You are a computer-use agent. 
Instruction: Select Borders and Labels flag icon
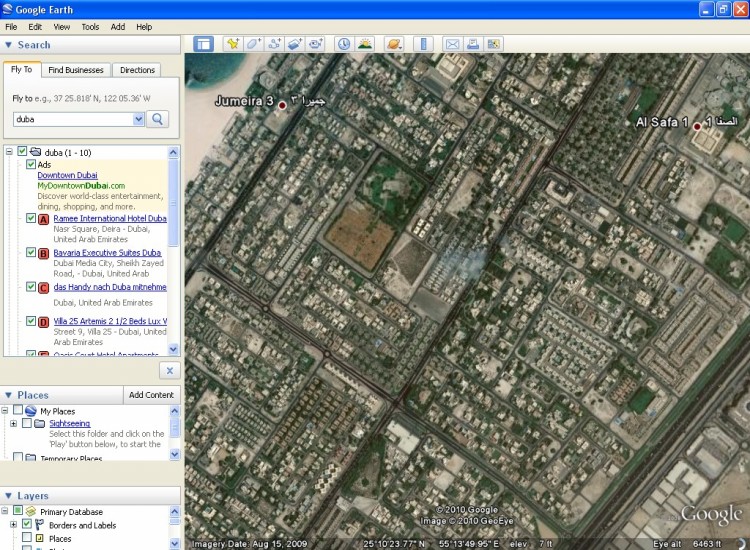[40, 525]
